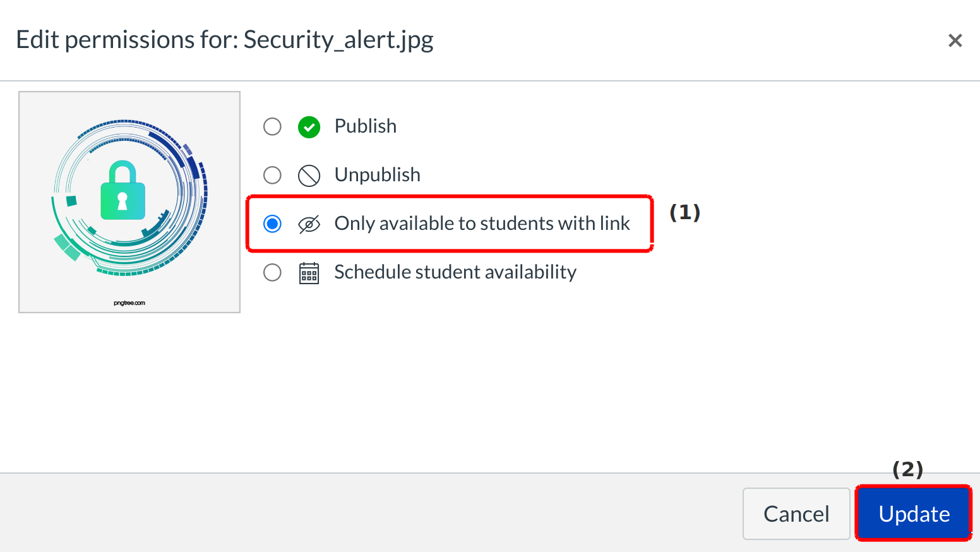
Task: Click the calendar schedule icon
Action: (x=309, y=273)
